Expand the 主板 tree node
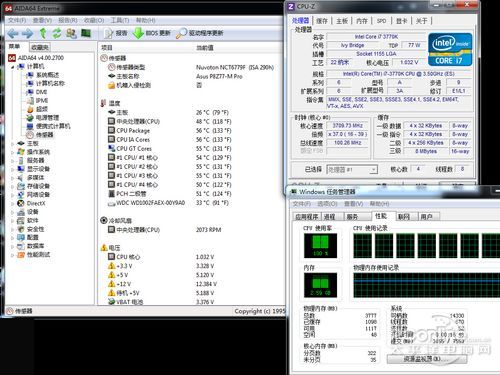The image size is (500, 375). [x=13, y=144]
